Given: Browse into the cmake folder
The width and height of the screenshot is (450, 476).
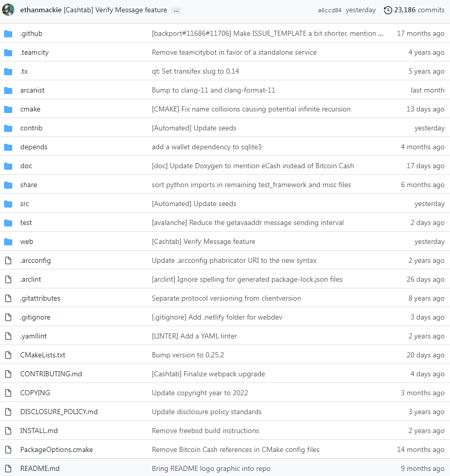Looking at the screenshot, I should pos(30,109).
